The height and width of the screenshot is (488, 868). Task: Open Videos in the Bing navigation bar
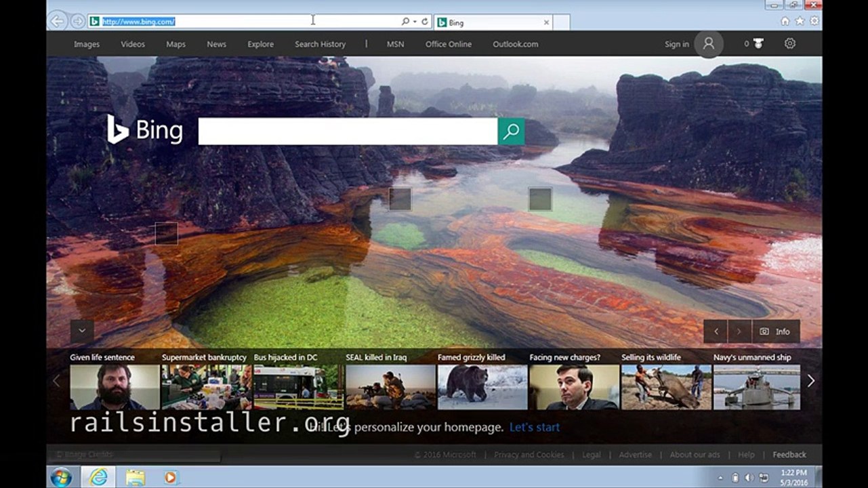pyautogui.click(x=133, y=44)
